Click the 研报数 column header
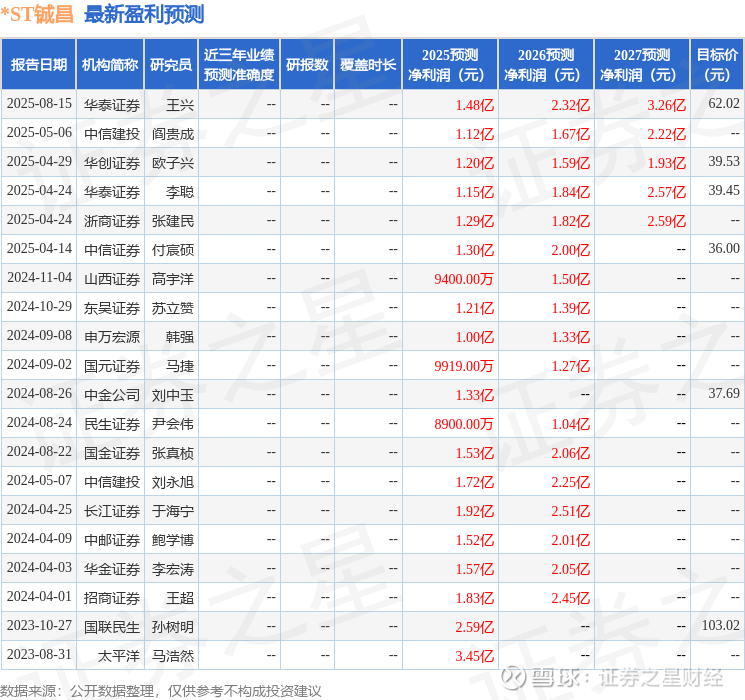This screenshot has height=700, width=745. click(307, 64)
